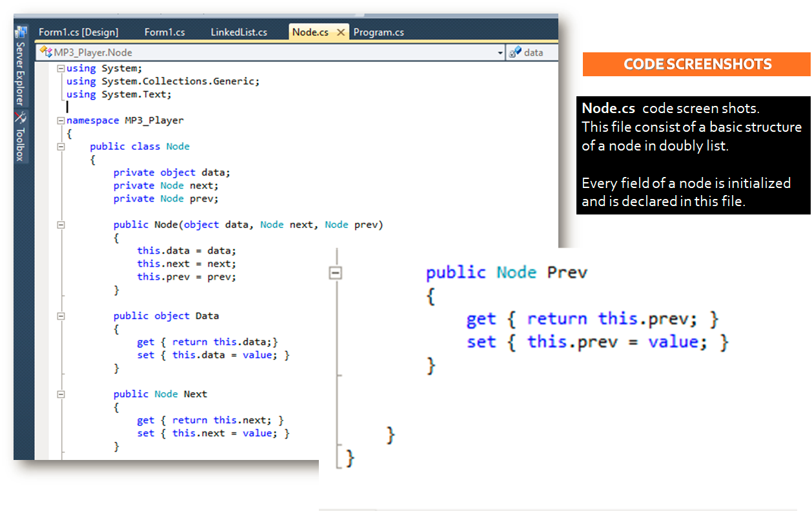Open the Server Explorer side panel
Image resolution: width=812 pixels, height=511 pixels.
tap(21, 74)
